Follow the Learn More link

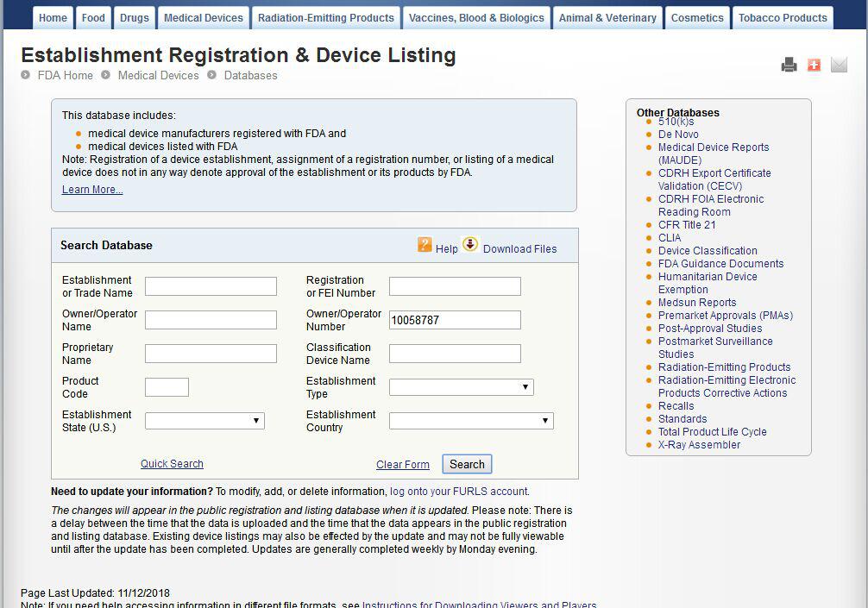click(92, 190)
